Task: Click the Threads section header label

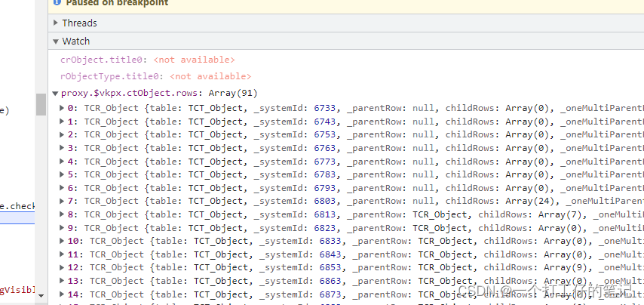Action: point(80,23)
